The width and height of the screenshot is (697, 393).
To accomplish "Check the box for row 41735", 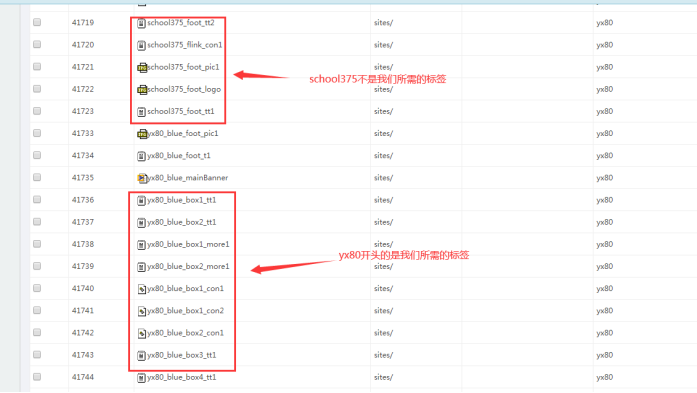I will [x=37, y=177].
